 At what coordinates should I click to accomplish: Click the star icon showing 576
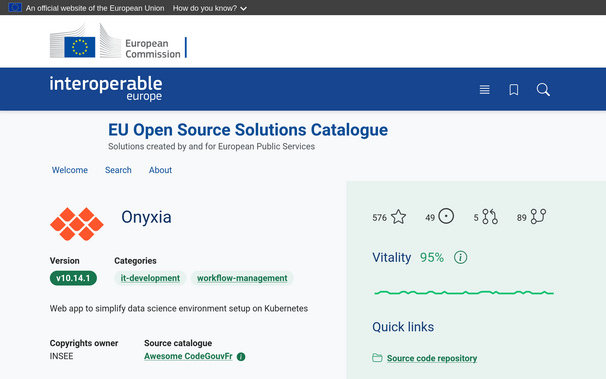(398, 217)
